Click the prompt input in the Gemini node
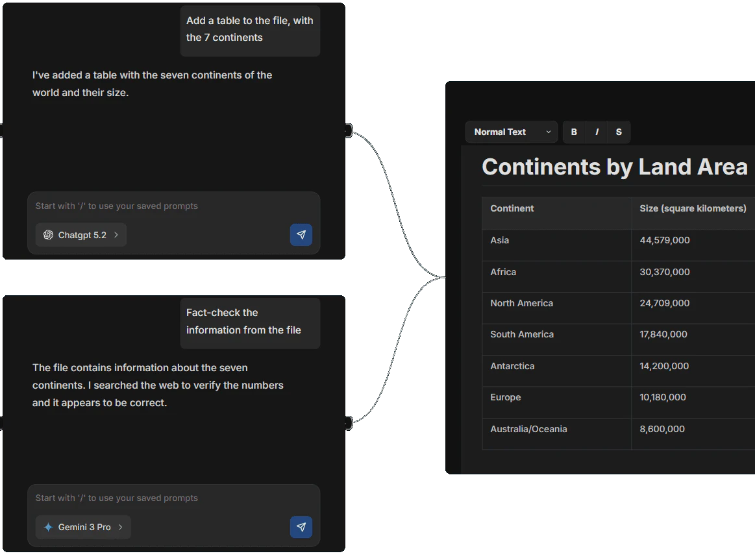This screenshot has height=560, width=755. (172, 498)
